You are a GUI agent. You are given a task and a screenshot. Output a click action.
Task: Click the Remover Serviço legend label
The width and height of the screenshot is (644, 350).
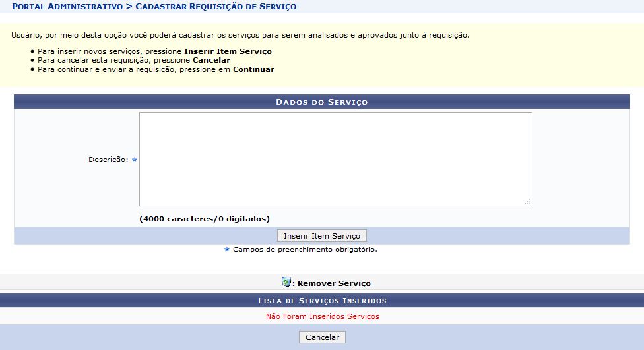pyautogui.click(x=334, y=283)
